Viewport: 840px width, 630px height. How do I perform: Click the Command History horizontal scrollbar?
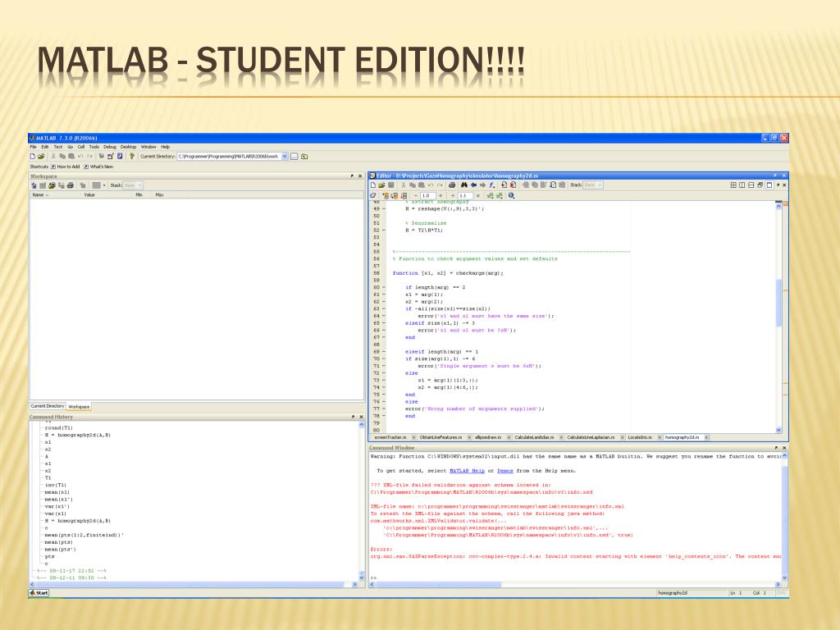coord(194,584)
